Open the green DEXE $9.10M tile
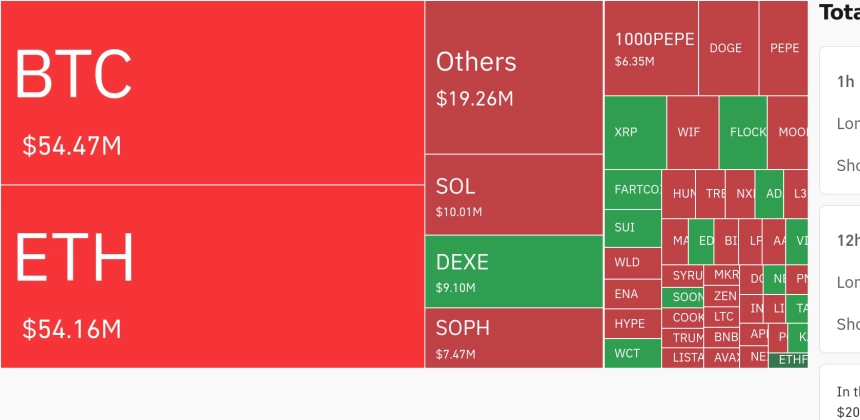The width and height of the screenshot is (860, 420). pyautogui.click(x=514, y=271)
